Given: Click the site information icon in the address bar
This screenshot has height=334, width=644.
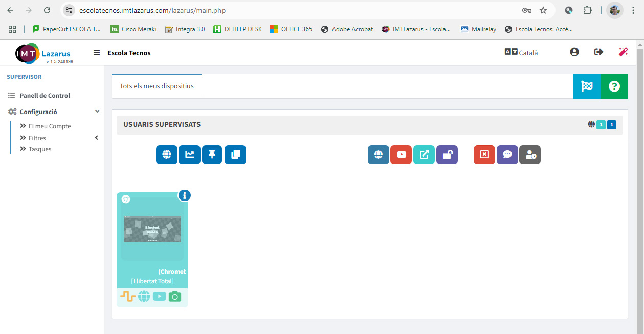Looking at the screenshot, I should (70, 10).
